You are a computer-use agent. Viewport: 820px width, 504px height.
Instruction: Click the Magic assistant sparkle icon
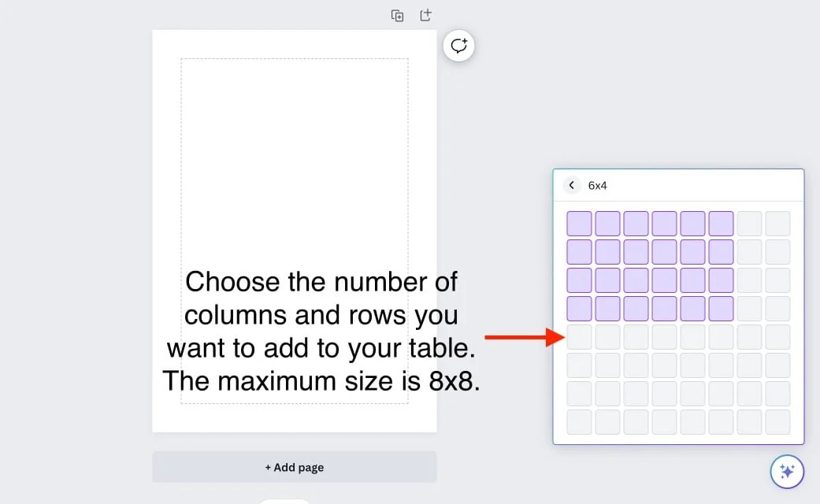785,471
